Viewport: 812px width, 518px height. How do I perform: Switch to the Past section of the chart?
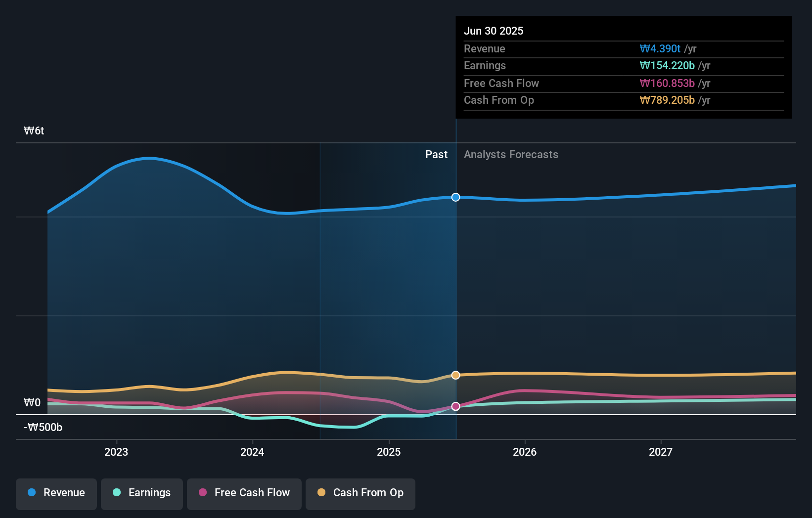436,155
